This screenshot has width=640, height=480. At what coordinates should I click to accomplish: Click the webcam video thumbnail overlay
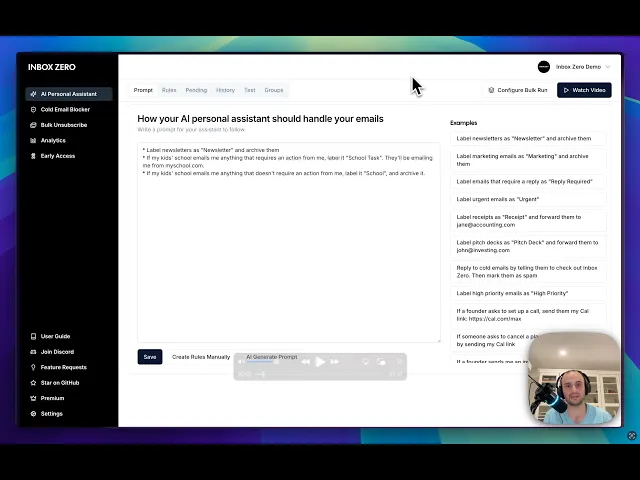(574, 380)
